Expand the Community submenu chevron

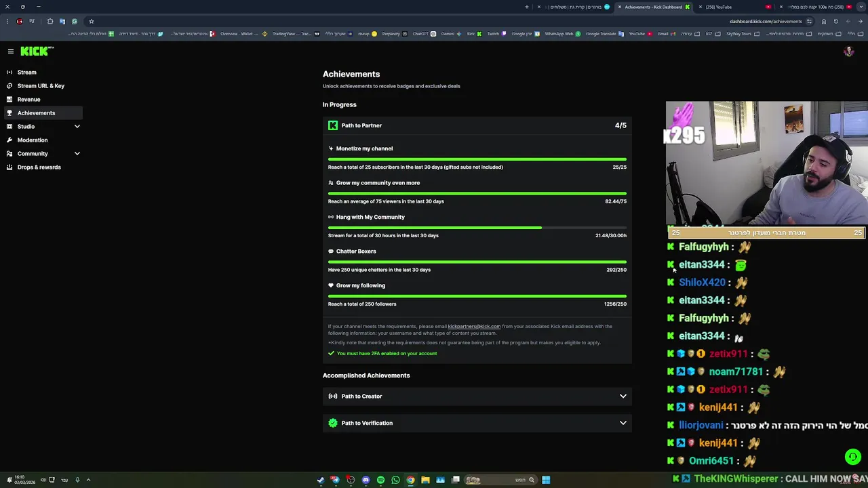pyautogui.click(x=77, y=153)
